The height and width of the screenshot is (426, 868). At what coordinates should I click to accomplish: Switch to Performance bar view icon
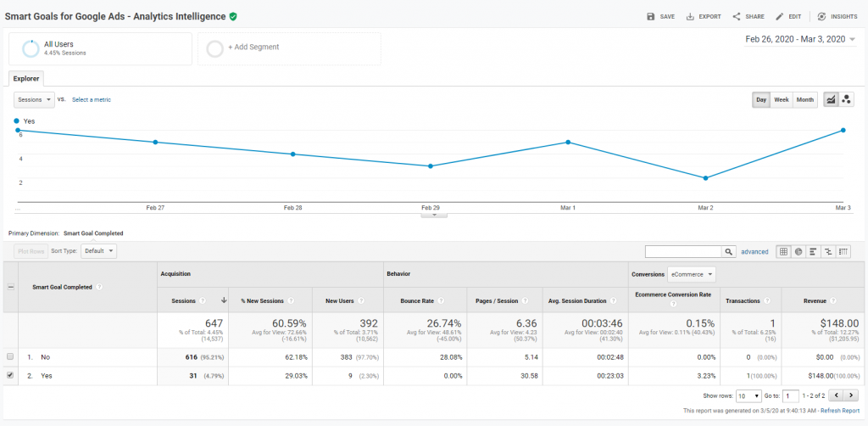814,251
